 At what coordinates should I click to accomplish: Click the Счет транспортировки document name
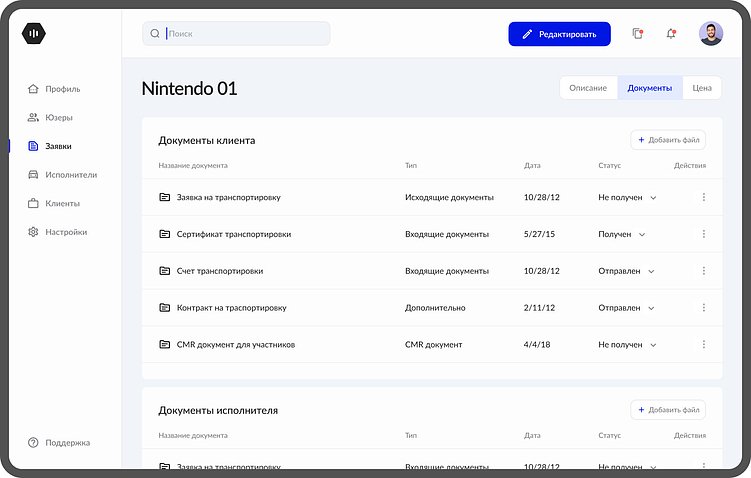220,271
